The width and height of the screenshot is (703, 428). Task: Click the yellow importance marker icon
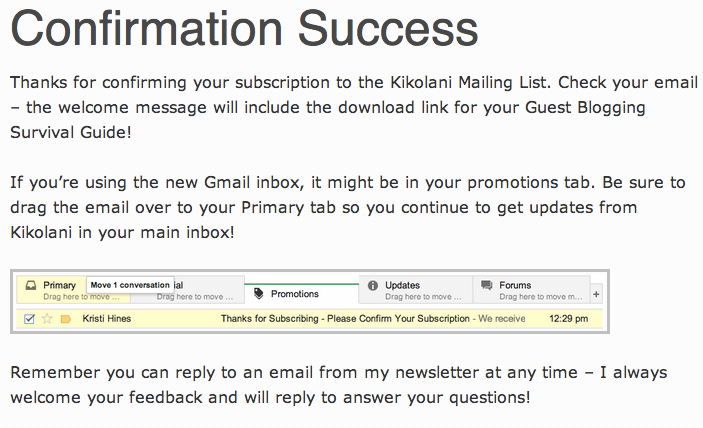click(65, 319)
